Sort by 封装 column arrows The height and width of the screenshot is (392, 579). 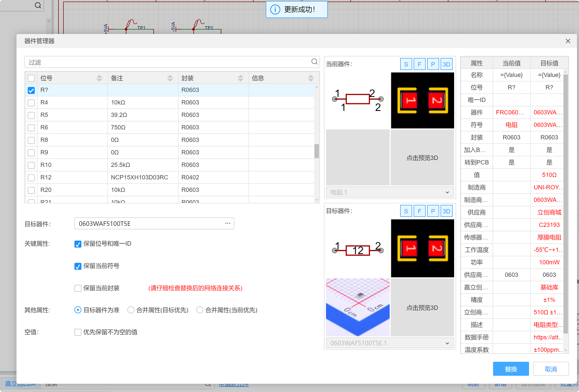(x=240, y=78)
